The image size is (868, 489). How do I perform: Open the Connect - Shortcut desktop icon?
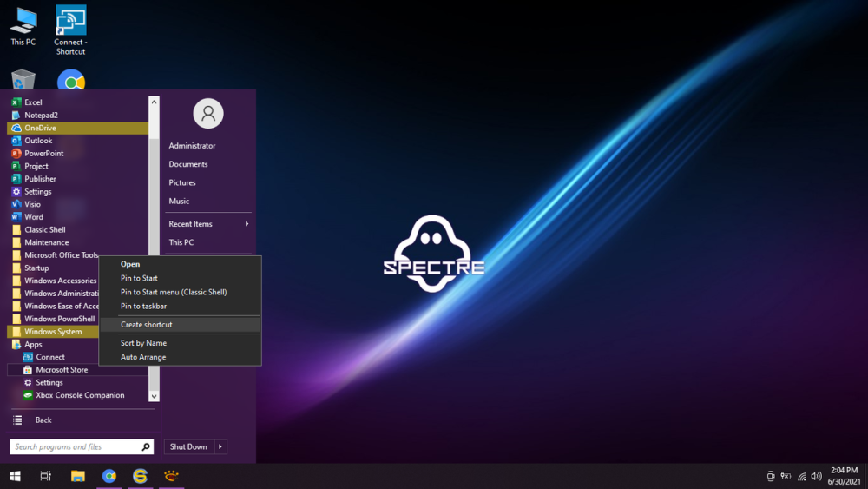click(71, 30)
